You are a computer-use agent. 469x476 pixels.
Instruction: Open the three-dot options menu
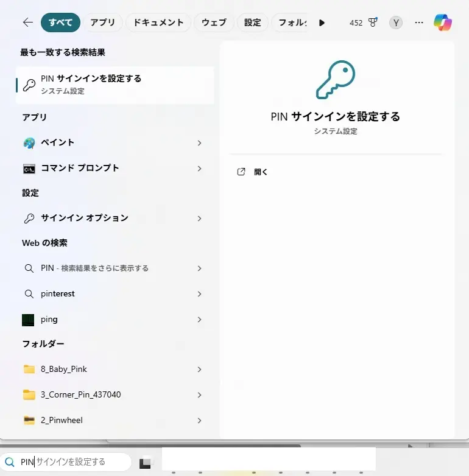click(x=419, y=23)
